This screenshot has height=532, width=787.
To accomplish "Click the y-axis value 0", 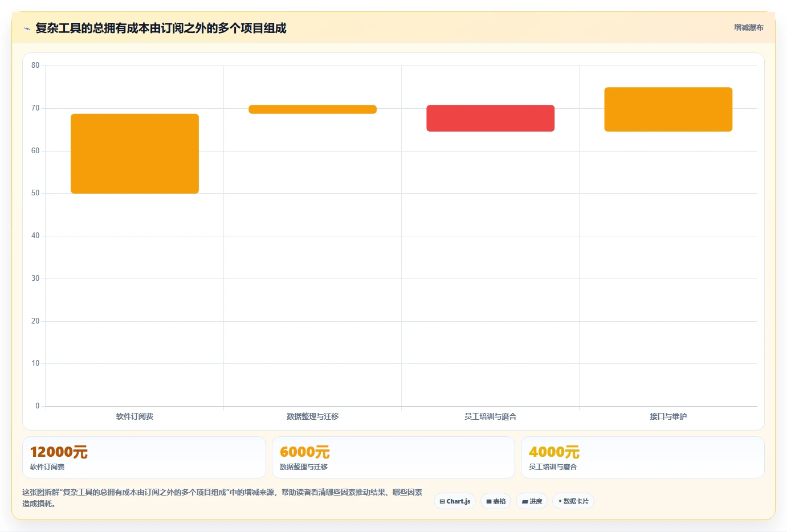I will 38,406.
